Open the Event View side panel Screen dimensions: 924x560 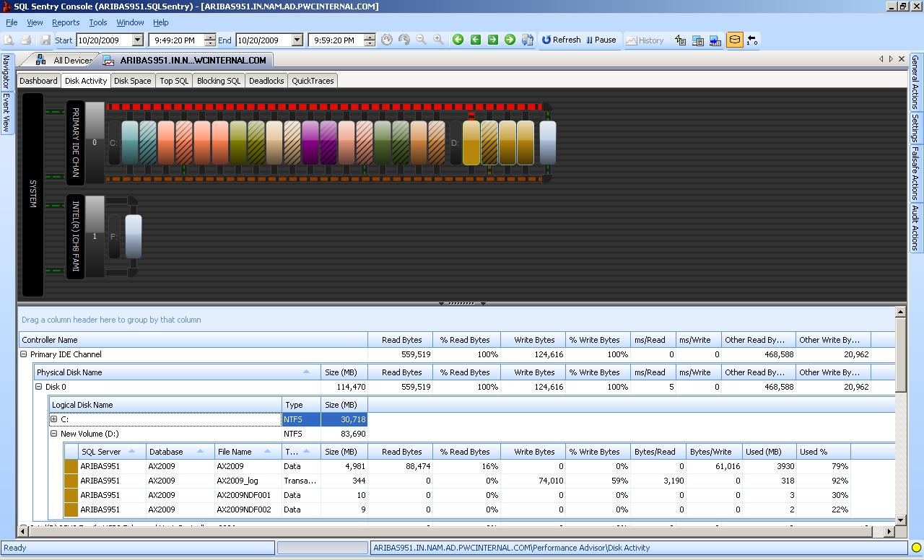click(6, 112)
